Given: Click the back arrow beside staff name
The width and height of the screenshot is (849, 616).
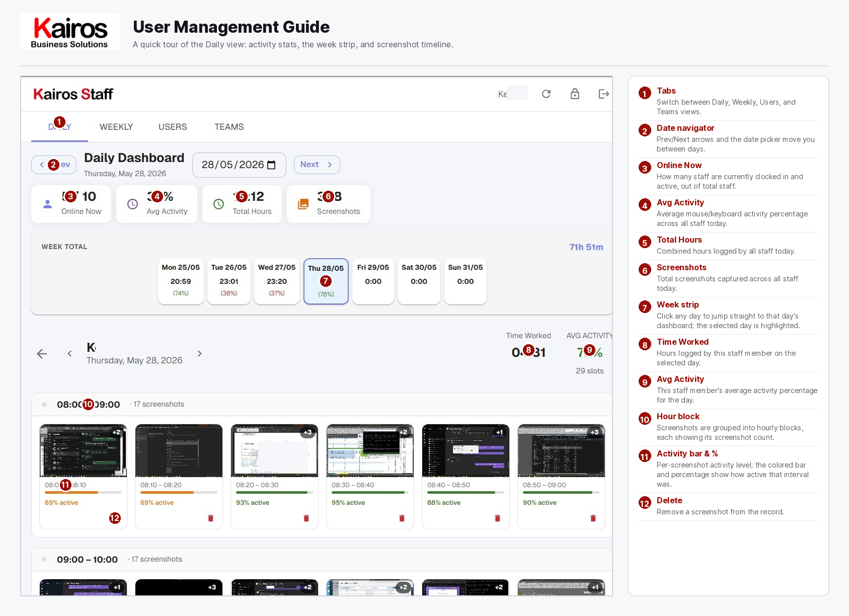Looking at the screenshot, I should (42, 354).
